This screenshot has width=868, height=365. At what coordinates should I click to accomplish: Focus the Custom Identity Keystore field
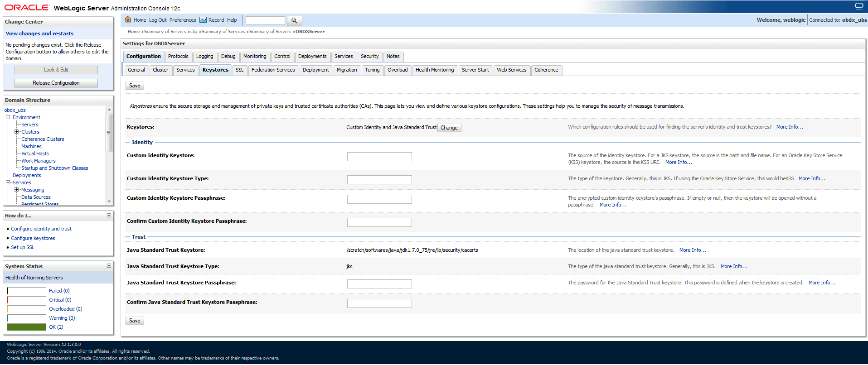pyautogui.click(x=379, y=157)
